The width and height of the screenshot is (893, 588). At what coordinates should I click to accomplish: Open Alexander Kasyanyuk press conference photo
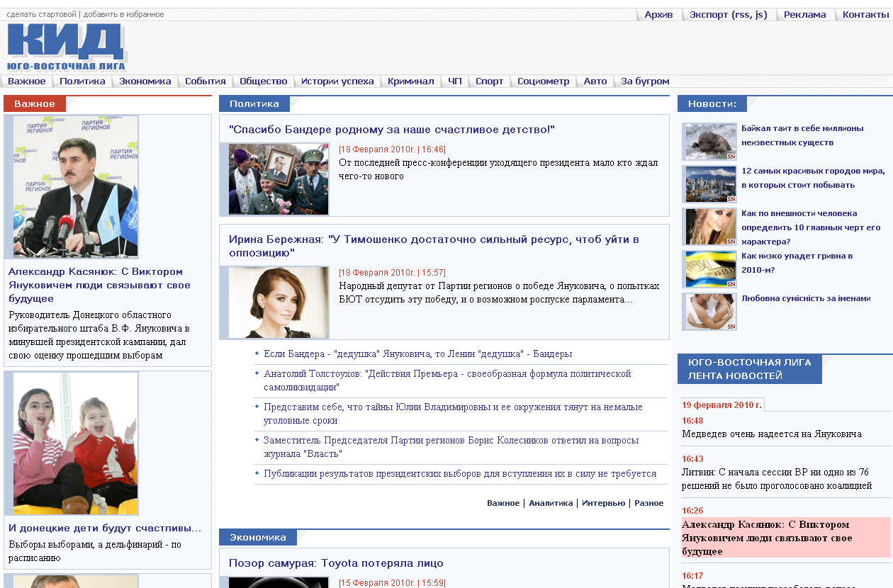[x=76, y=187]
